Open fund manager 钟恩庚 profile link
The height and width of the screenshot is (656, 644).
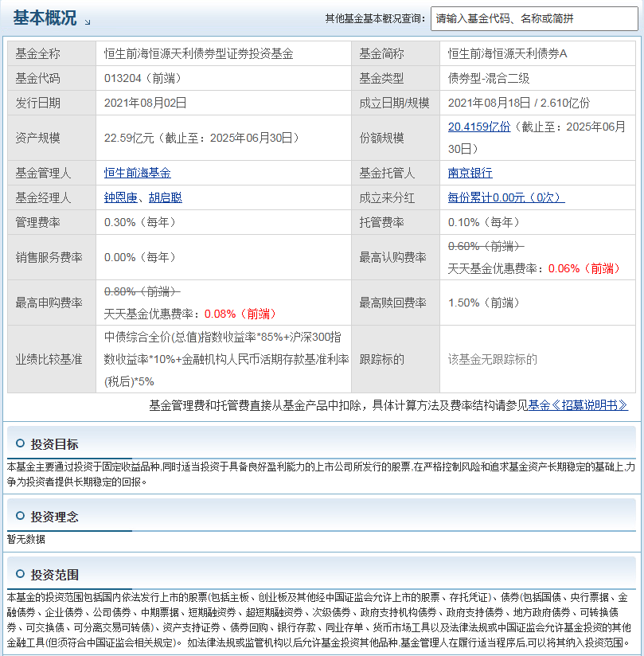(120, 197)
